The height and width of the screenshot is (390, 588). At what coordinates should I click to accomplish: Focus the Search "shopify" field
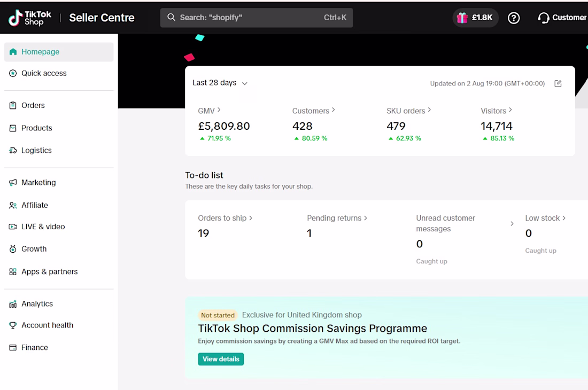257,18
